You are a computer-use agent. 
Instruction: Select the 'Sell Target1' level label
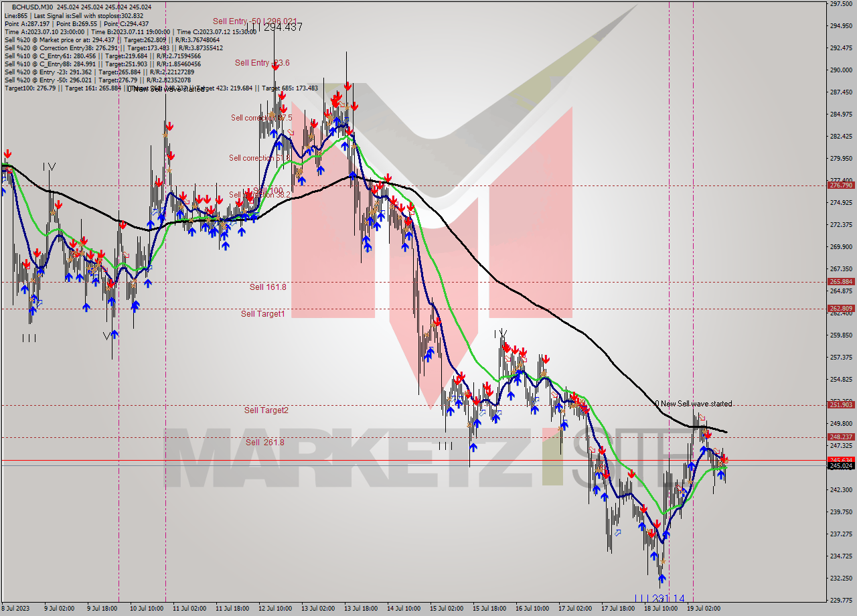click(x=262, y=314)
